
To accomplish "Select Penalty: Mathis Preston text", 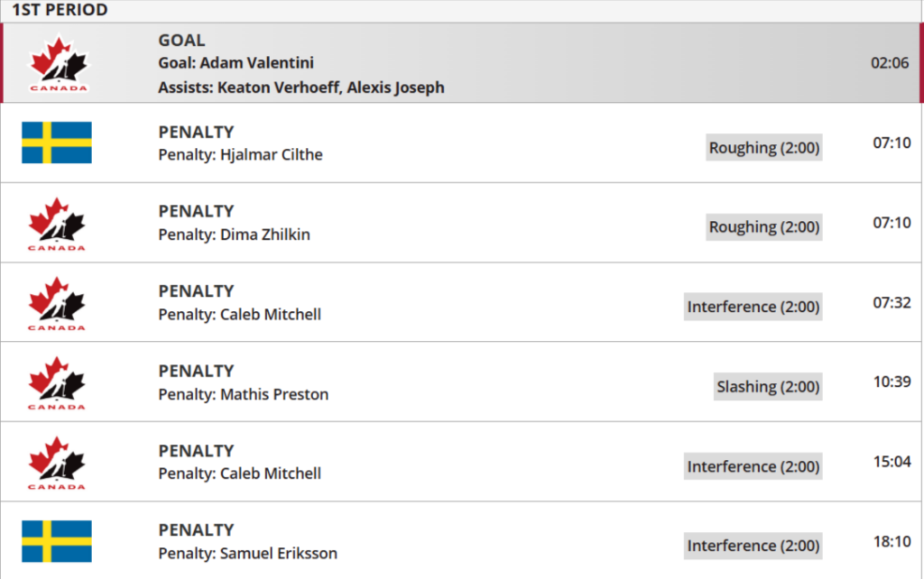I will (244, 394).
